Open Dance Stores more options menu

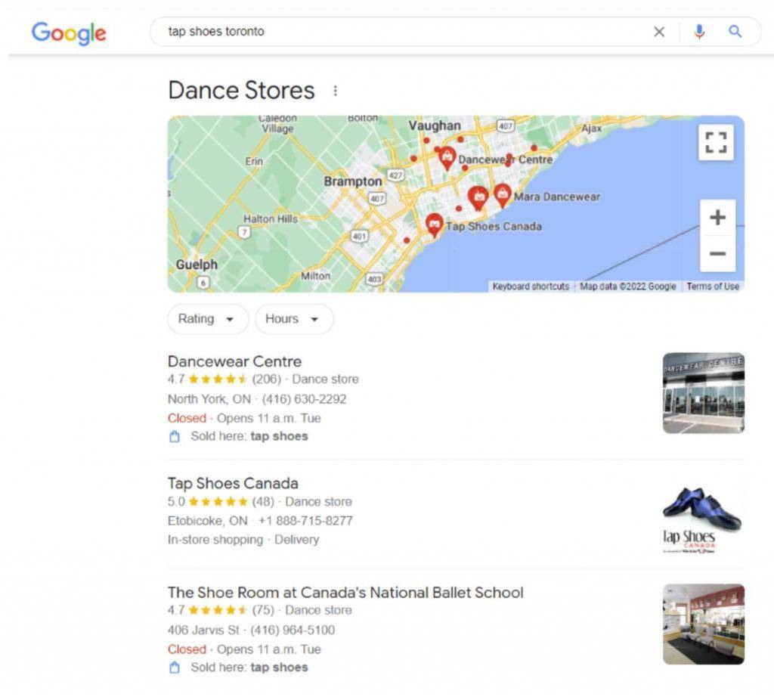click(x=335, y=91)
